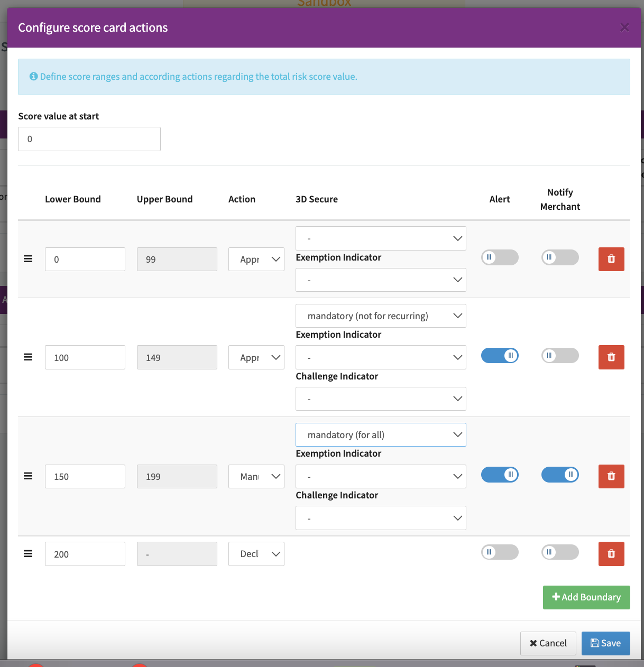The width and height of the screenshot is (644, 667).
Task: Delete the 0–99 score range row
Action: point(611,259)
